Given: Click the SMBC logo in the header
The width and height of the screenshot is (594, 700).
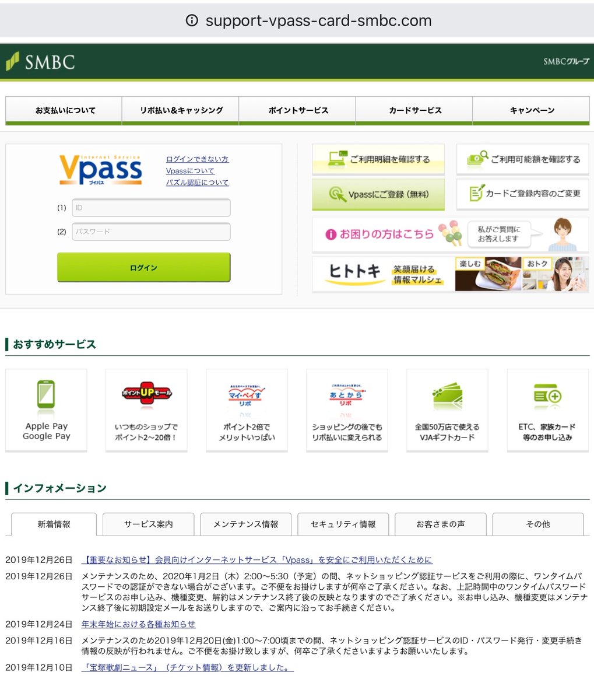Looking at the screenshot, I should [x=40, y=61].
